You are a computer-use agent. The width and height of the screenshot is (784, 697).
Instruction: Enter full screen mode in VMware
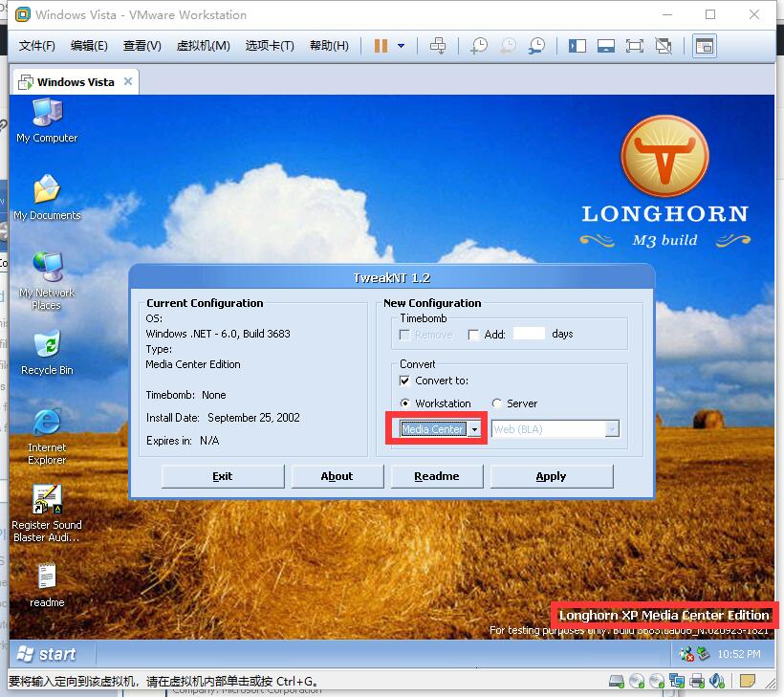click(x=635, y=46)
